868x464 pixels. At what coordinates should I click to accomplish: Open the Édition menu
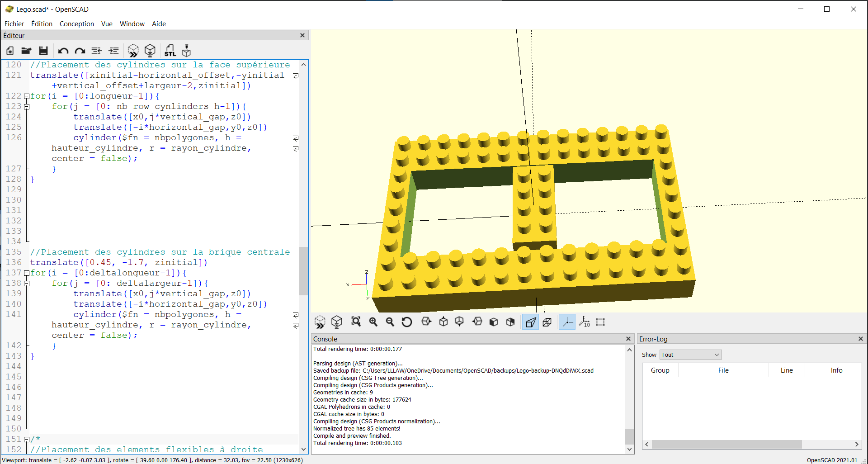point(42,24)
